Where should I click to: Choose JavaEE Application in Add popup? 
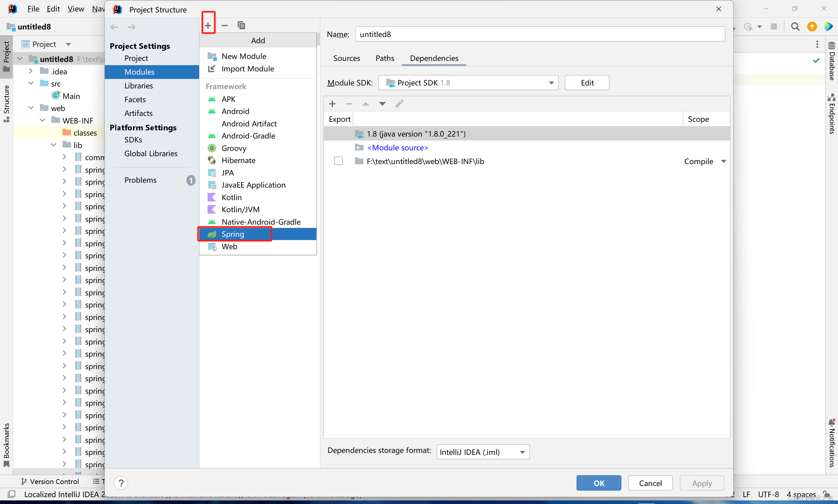tap(258, 185)
